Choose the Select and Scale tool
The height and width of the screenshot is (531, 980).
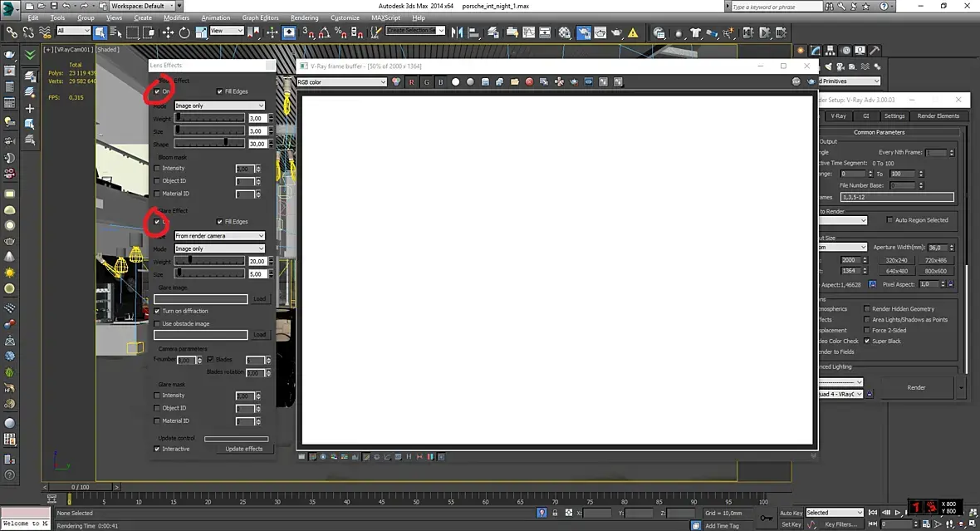coord(201,32)
